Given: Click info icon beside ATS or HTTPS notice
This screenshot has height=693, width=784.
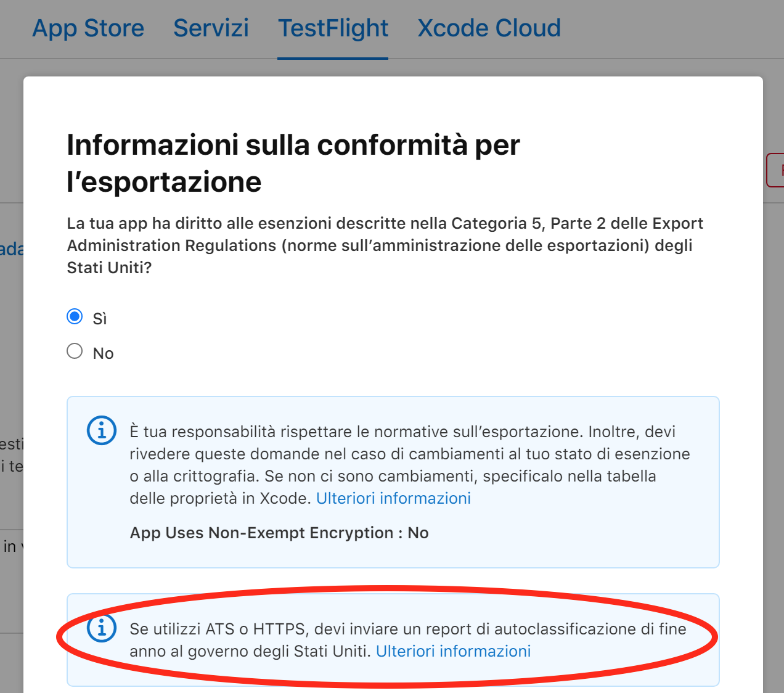Looking at the screenshot, I should click(x=102, y=628).
